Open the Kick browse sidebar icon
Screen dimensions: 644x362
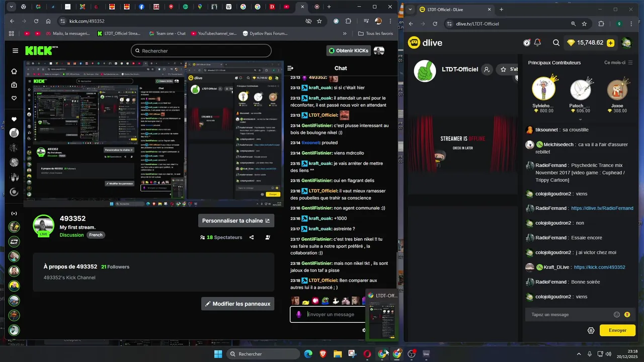click(14, 85)
